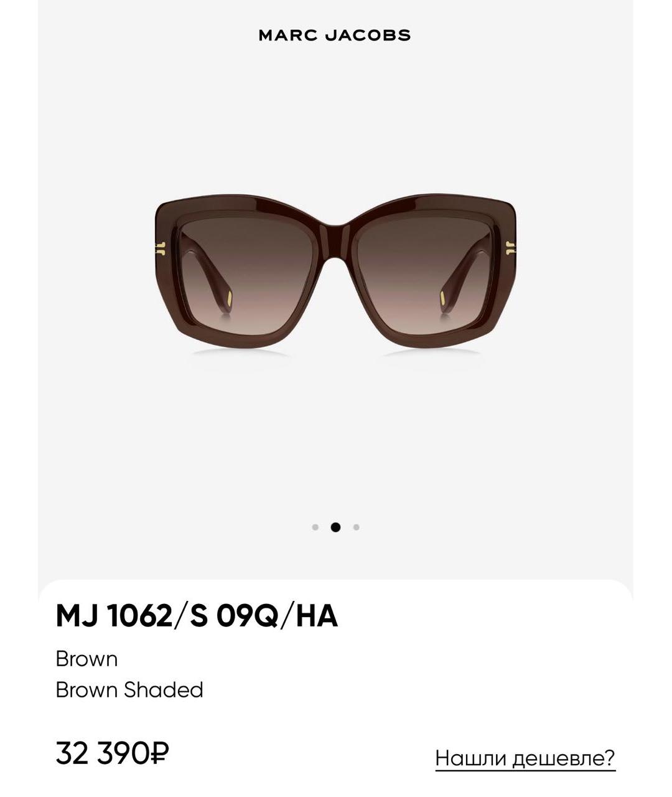Viewport: 672px width, 797px height.
Task: Click the 32 390₽ price
Action: point(113,753)
